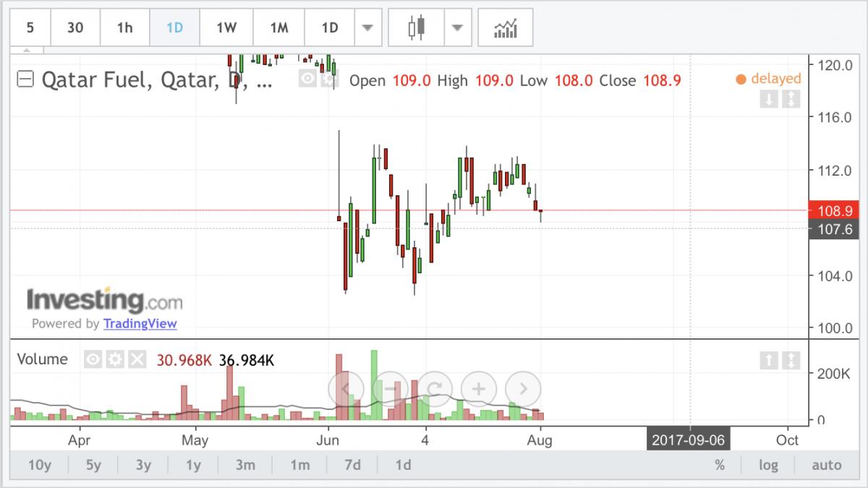Set range to 3y
This screenshot has width=868, height=488.
pos(143,465)
